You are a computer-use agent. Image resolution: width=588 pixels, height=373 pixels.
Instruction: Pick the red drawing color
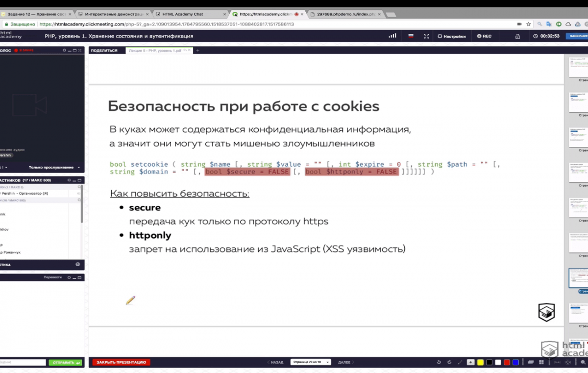507,362
